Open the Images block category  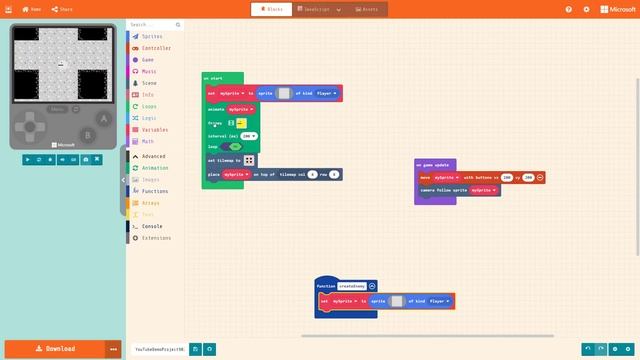click(x=155, y=180)
